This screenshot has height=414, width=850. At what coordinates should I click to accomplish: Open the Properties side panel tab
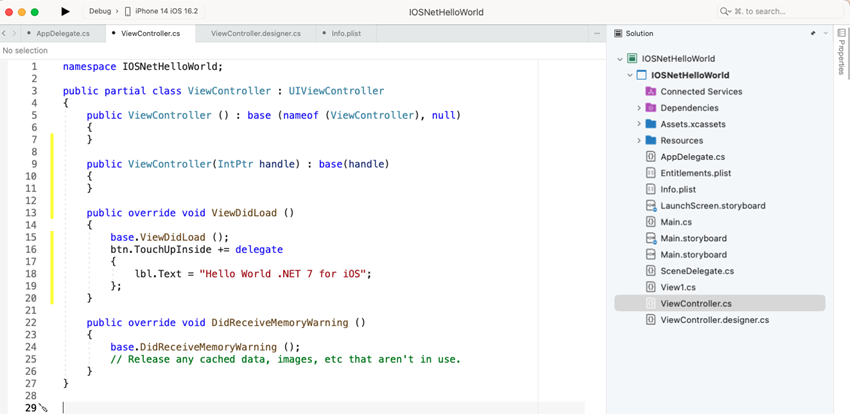pyautogui.click(x=841, y=52)
